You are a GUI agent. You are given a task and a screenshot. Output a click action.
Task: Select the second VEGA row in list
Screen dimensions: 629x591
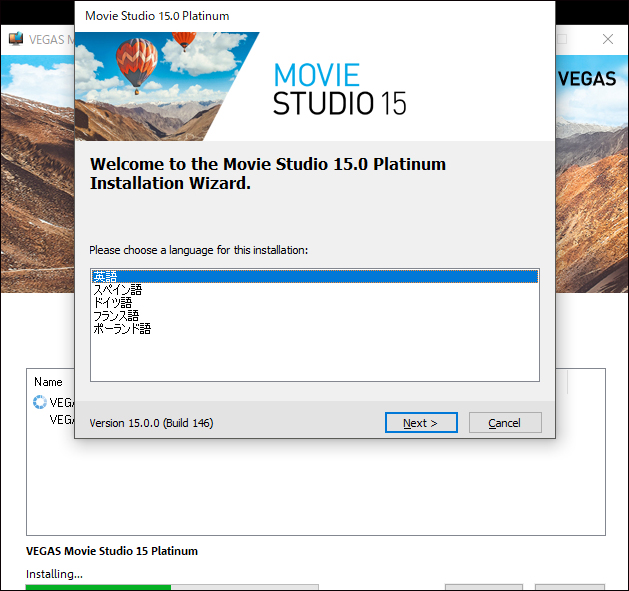point(61,420)
